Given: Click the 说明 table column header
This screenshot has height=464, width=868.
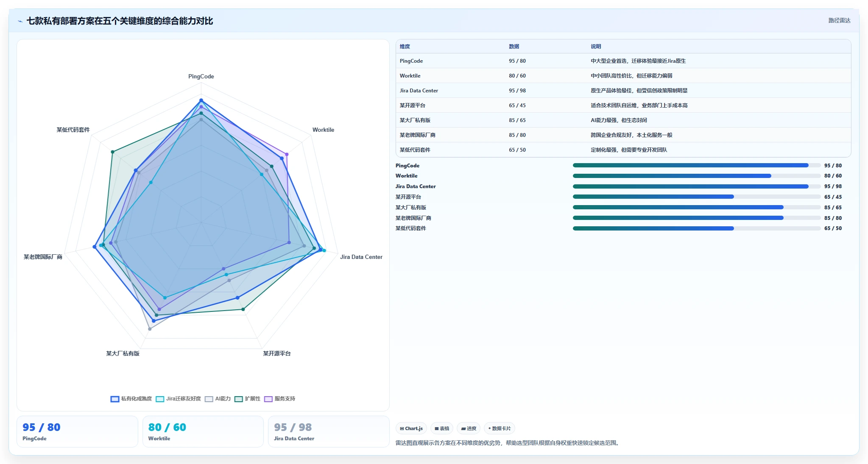Looking at the screenshot, I should 596,47.
